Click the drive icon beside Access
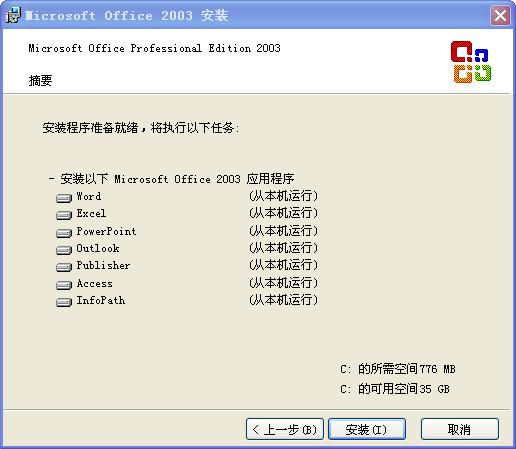 (x=64, y=285)
